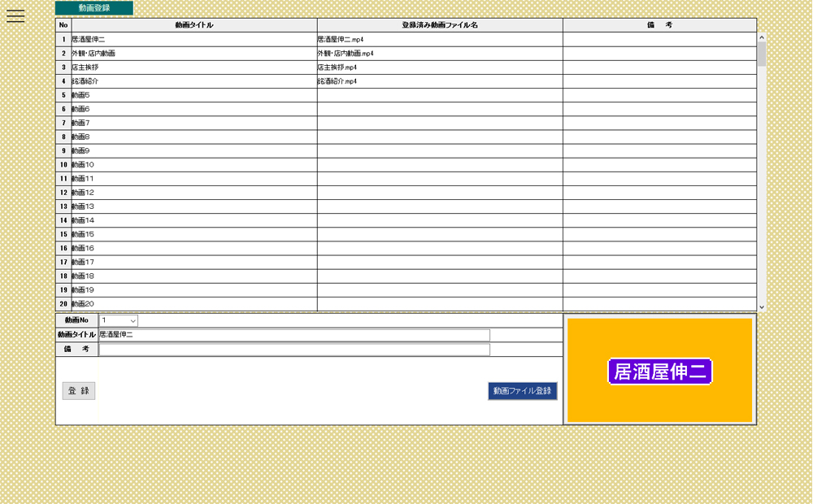Viewport: 813px width, 504px height.
Task: Select title cell 居酒屋伸二 in row 1
Action: click(194, 39)
